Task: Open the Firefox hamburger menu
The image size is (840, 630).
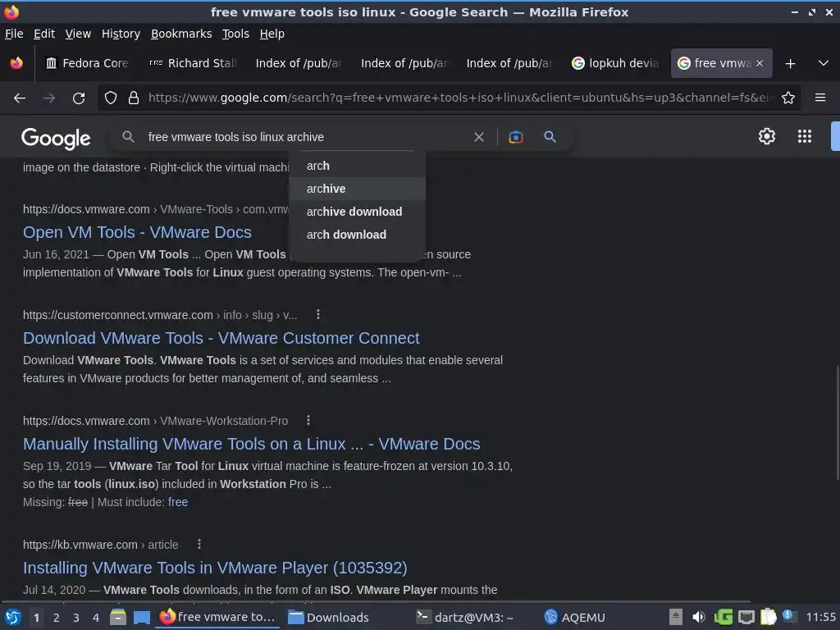Action: [x=820, y=98]
